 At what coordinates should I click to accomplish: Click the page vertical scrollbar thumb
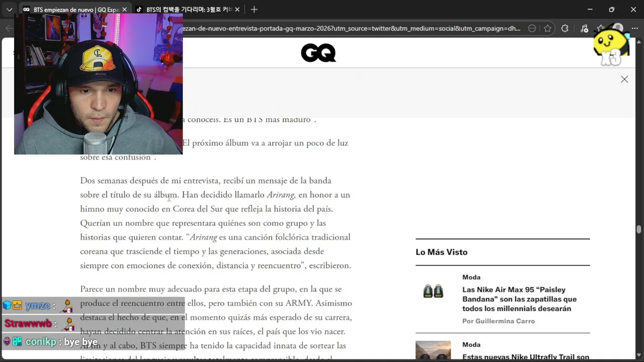[x=639, y=229]
